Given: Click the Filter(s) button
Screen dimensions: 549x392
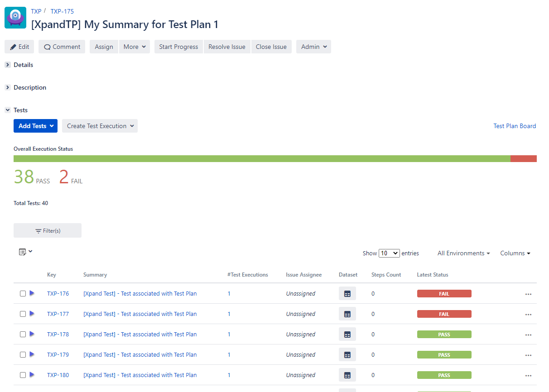Looking at the screenshot, I should pos(48,231).
